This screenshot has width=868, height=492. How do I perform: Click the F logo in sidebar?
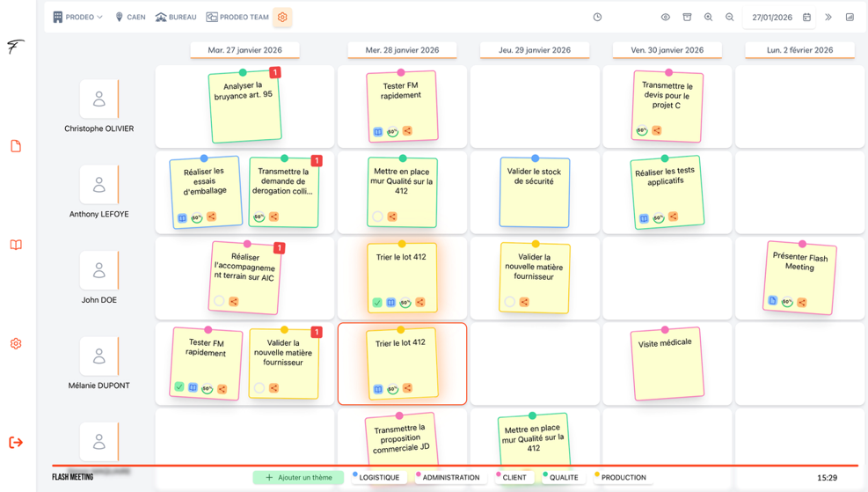(x=16, y=47)
